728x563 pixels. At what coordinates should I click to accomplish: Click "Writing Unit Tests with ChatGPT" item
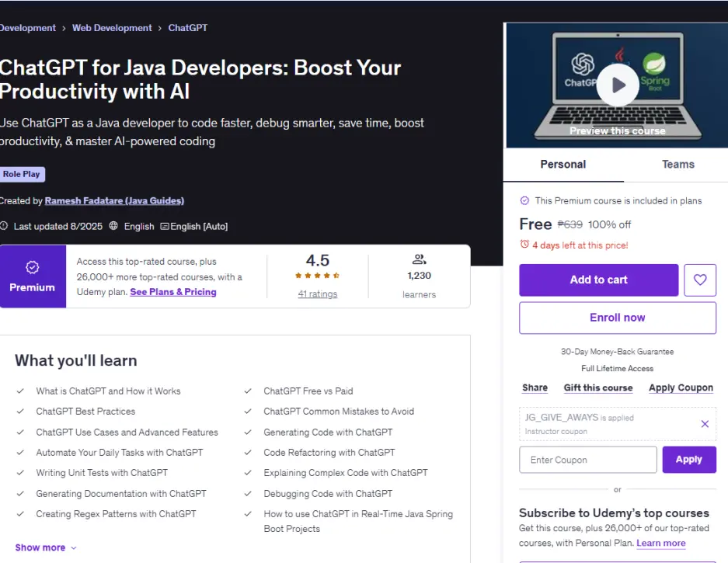click(x=102, y=473)
